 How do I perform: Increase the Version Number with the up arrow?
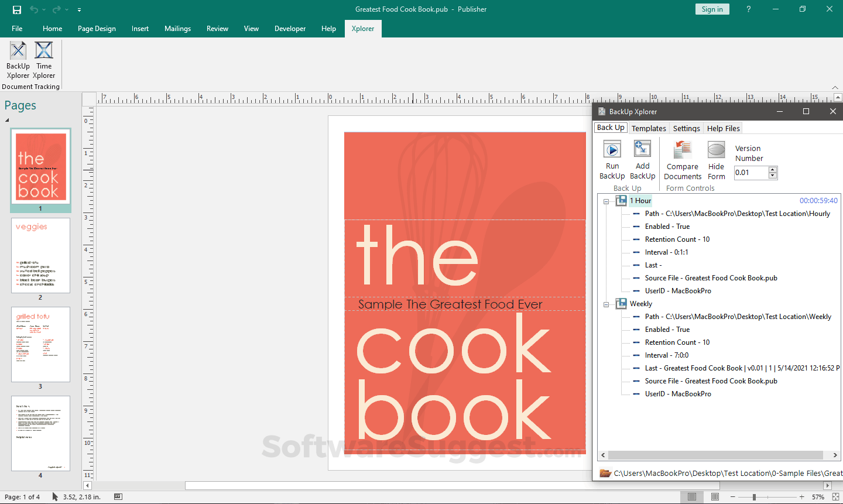coord(773,170)
